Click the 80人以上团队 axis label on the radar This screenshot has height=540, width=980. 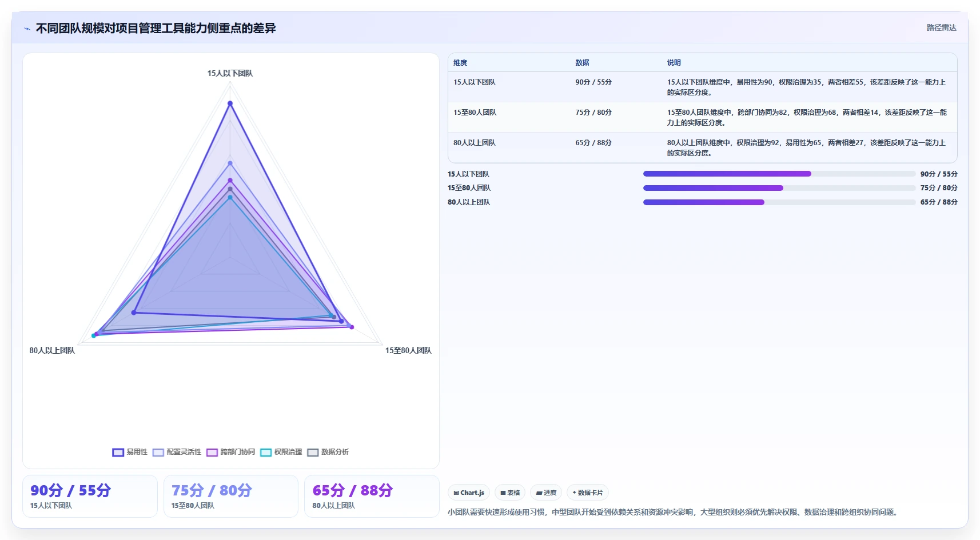52,350
